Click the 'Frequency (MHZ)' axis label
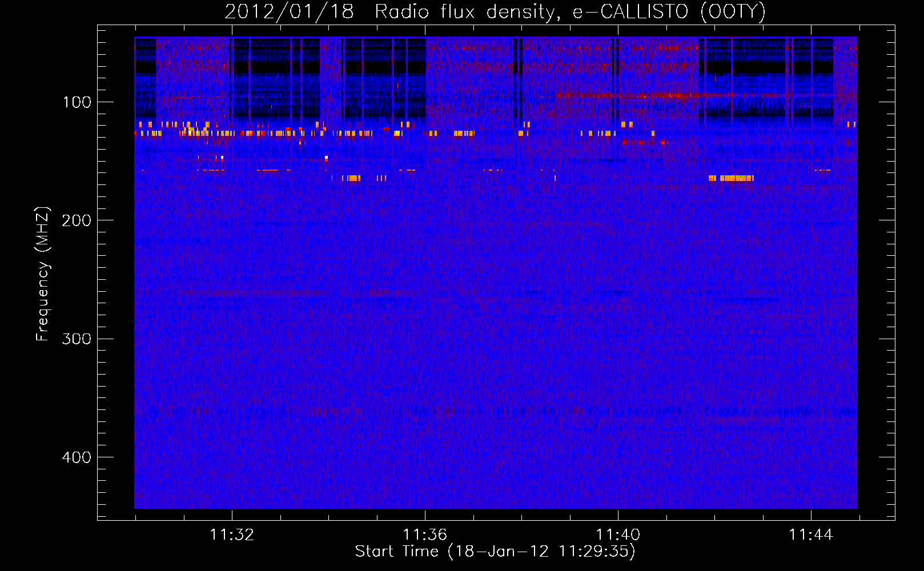924x571 pixels. coord(43,274)
